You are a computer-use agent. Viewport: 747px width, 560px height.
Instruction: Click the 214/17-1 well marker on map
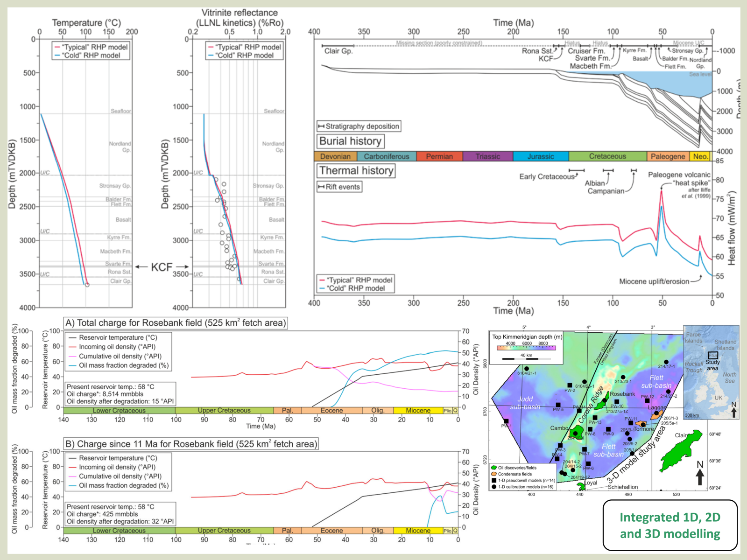pyautogui.click(x=666, y=362)
